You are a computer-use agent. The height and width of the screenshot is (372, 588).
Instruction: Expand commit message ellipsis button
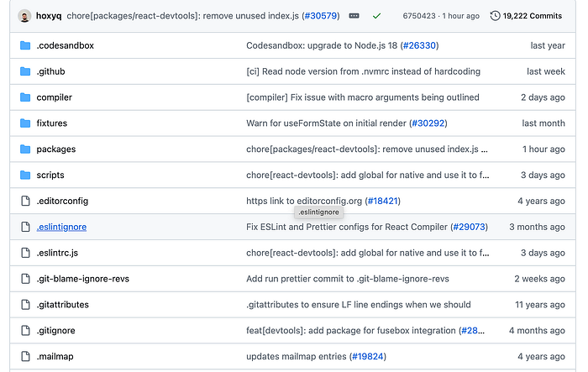coord(354,16)
